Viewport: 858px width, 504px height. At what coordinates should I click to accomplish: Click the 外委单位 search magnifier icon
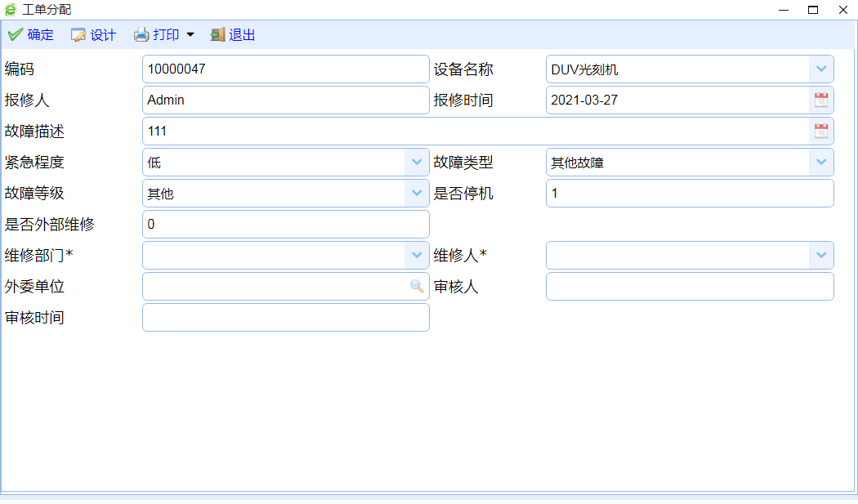pos(417,286)
